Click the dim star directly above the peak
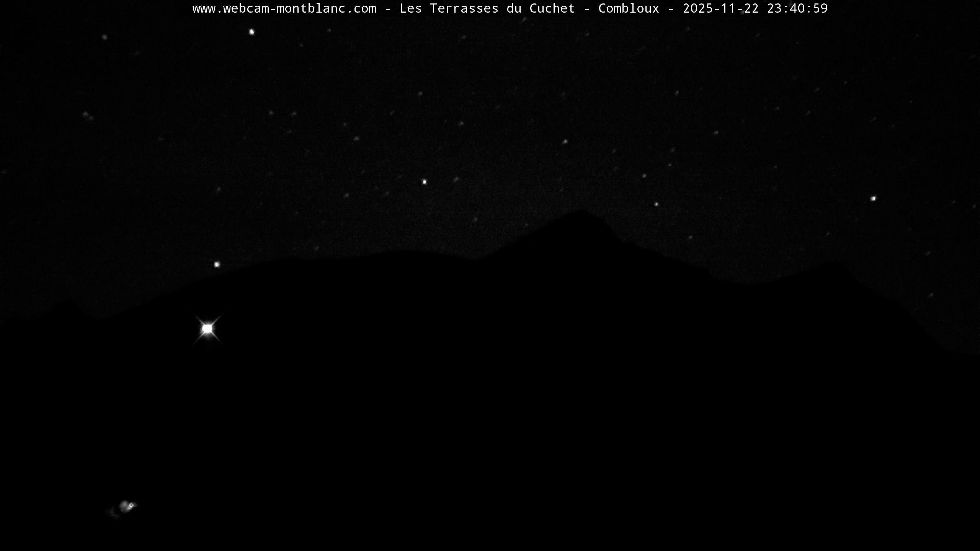Screen dimensions: 980x551 (565, 142)
